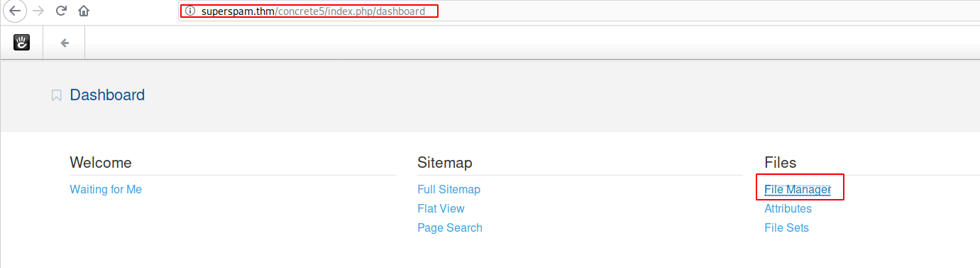Select the Sitemap section heading

(x=445, y=162)
